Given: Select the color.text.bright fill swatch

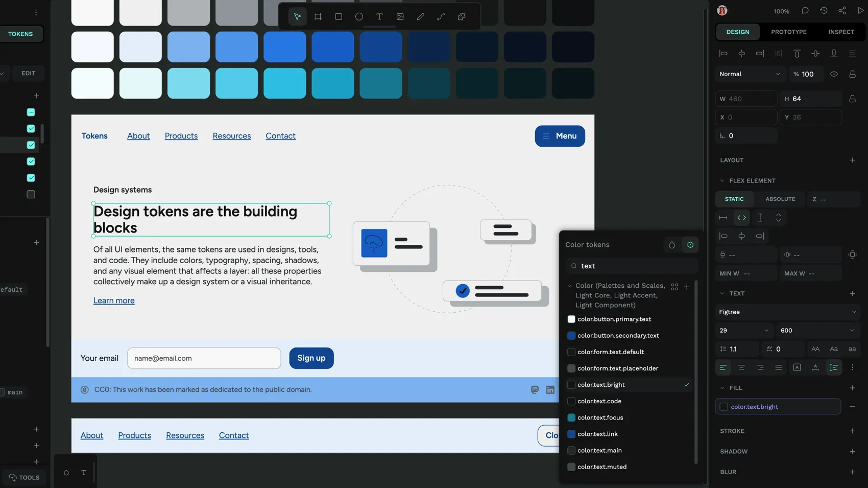Looking at the screenshot, I should point(724,407).
